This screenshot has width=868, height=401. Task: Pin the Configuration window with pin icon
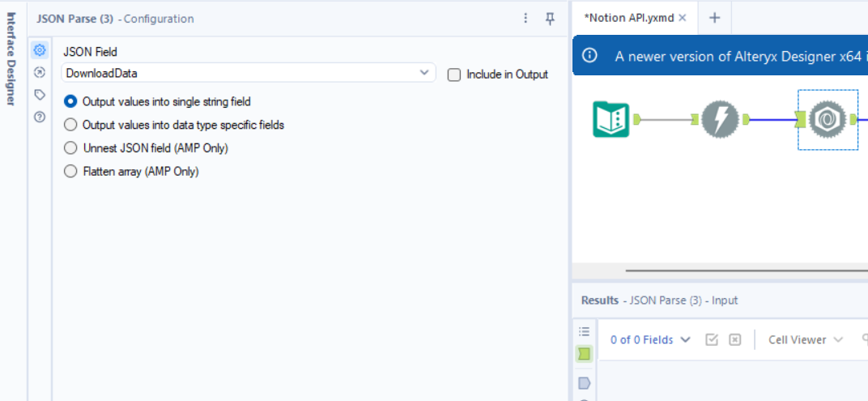point(550,19)
